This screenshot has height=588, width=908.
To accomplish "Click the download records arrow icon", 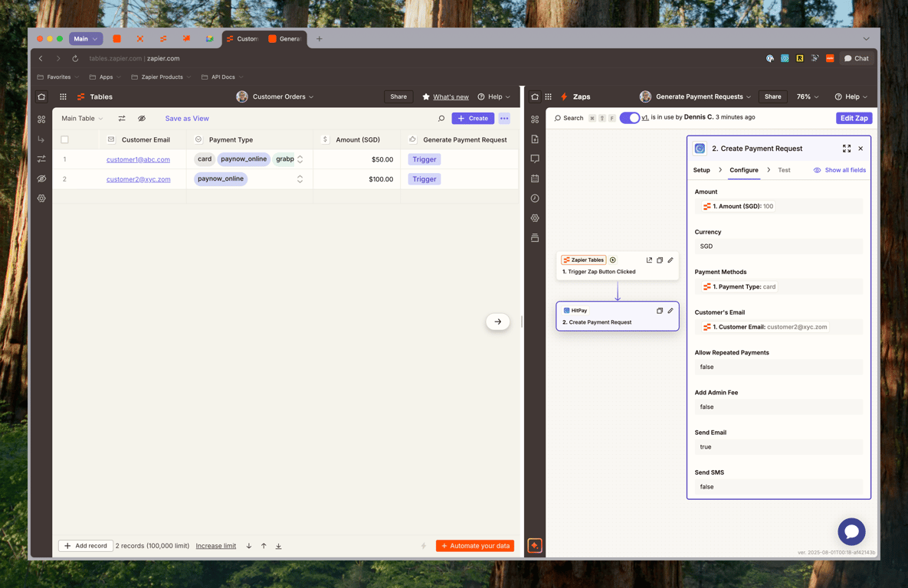I will (279, 546).
